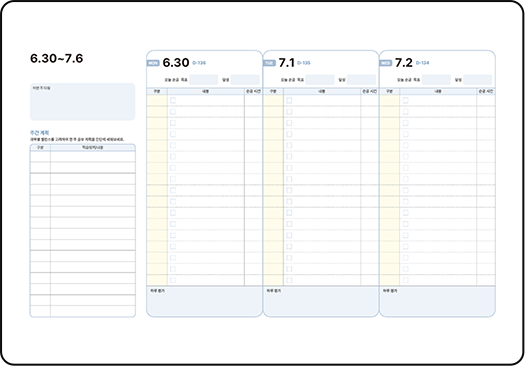Click the D-136 countdown label

[199, 63]
